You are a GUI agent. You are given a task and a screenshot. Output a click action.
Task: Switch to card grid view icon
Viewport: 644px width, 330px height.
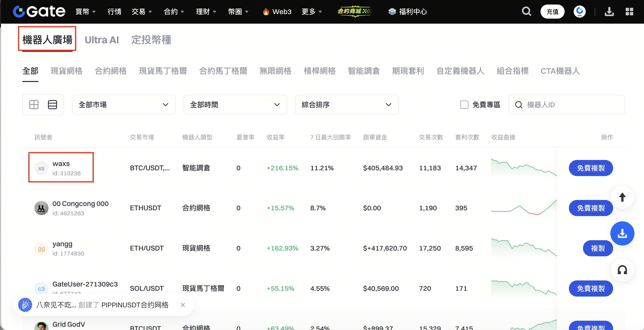34,105
